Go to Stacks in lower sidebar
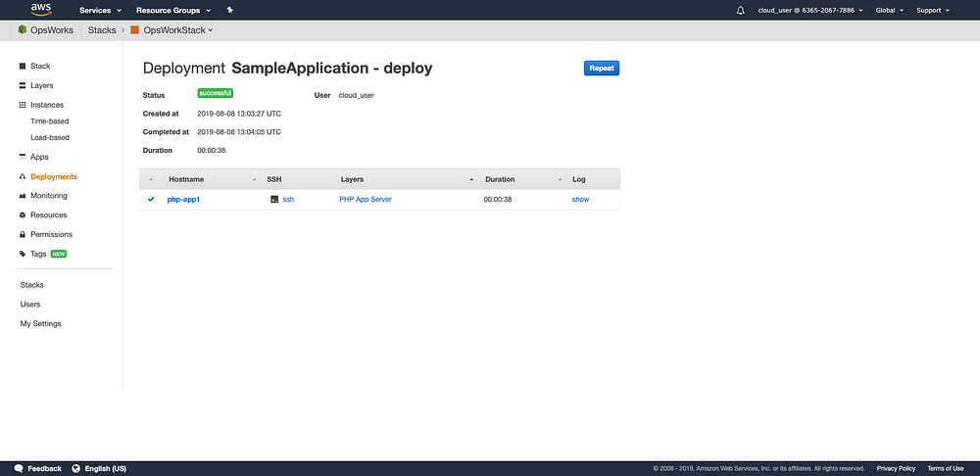The height and width of the screenshot is (476, 980). 32,285
